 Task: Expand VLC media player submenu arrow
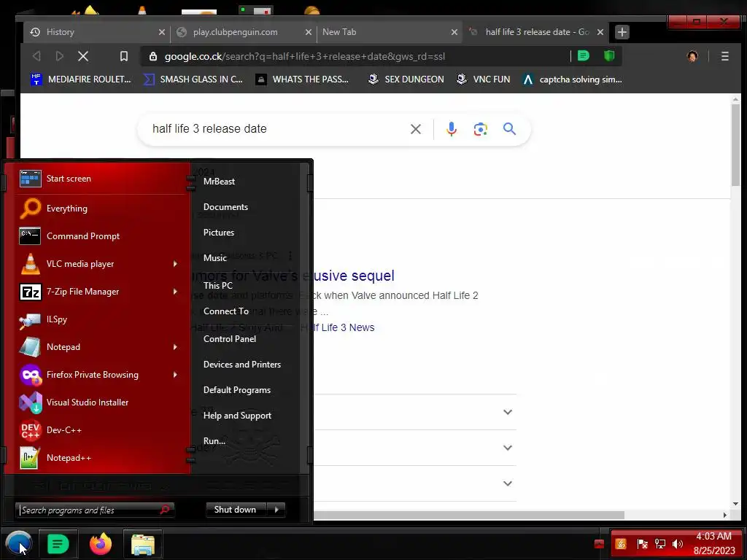tap(175, 264)
